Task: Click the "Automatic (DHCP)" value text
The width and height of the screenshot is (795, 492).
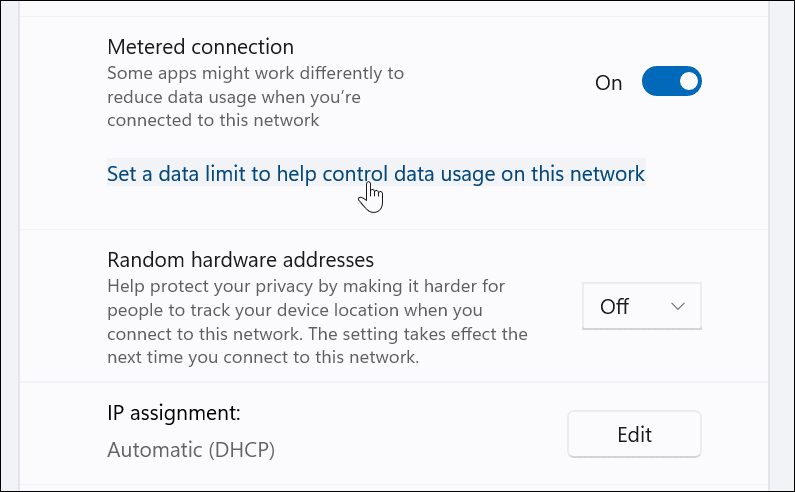Action: click(x=190, y=450)
